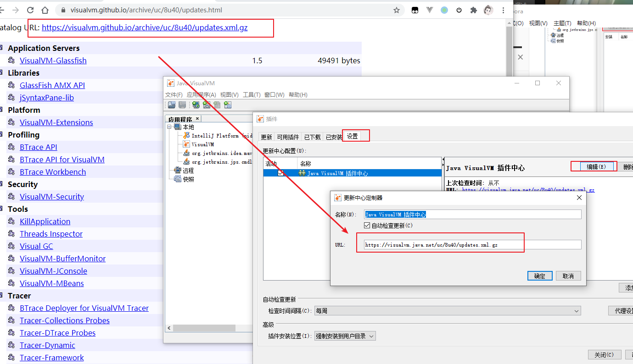Reload the browser page
633x364 pixels.
click(x=30, y=10)
